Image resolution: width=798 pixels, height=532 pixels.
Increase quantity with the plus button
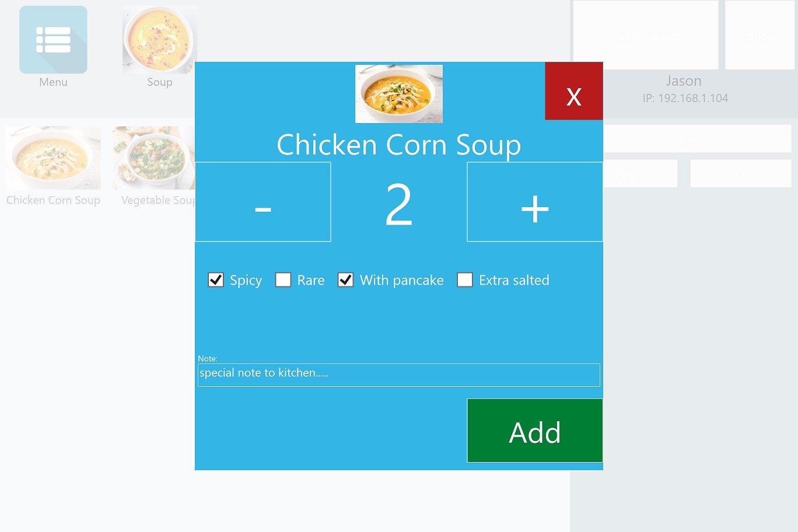535,202
